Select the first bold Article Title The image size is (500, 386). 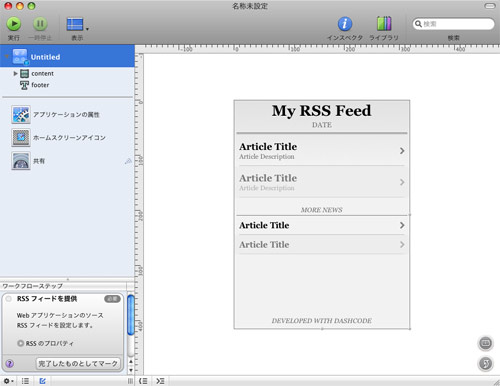tap(268, 147)
